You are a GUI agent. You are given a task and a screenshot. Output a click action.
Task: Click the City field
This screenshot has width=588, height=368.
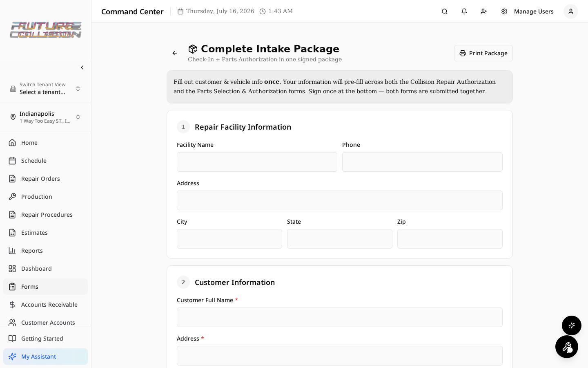229,239
